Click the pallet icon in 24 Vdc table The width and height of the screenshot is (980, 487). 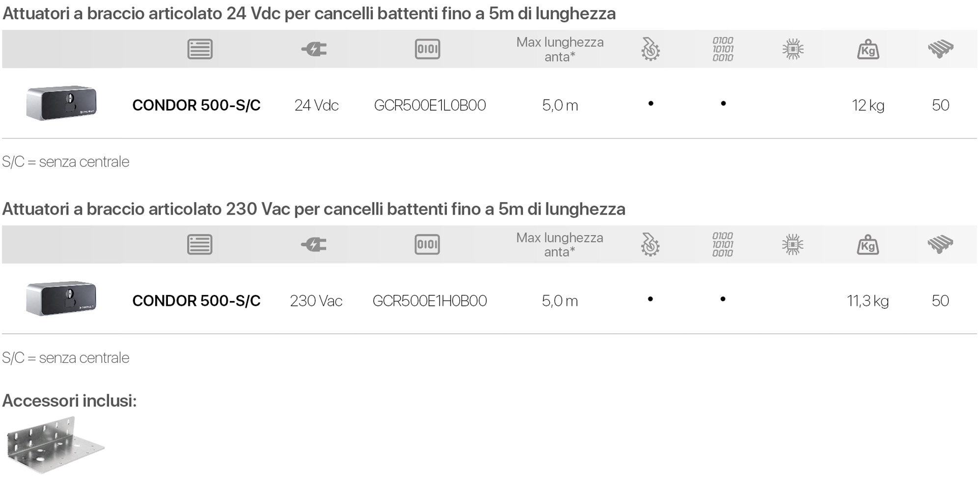940,49
